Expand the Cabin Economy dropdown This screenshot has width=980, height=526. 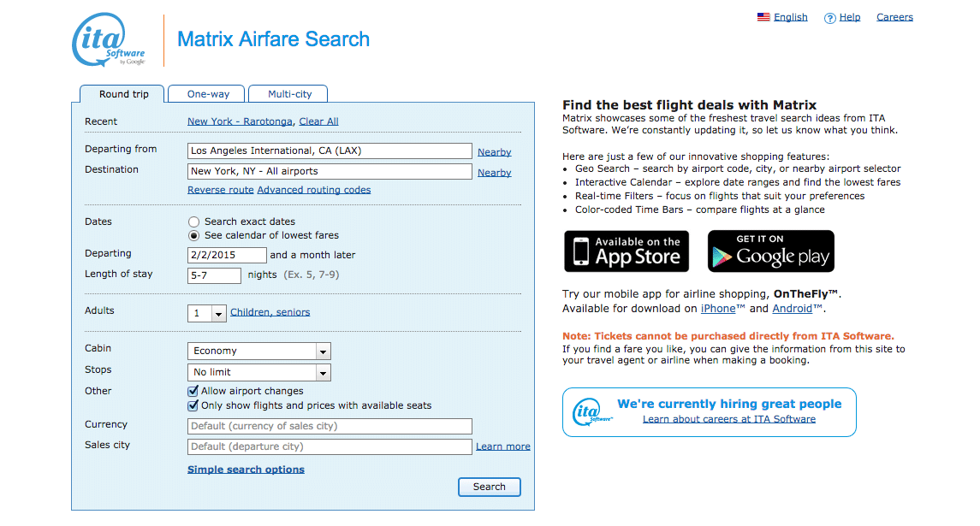pyautogui.click(x=258, y=351)
